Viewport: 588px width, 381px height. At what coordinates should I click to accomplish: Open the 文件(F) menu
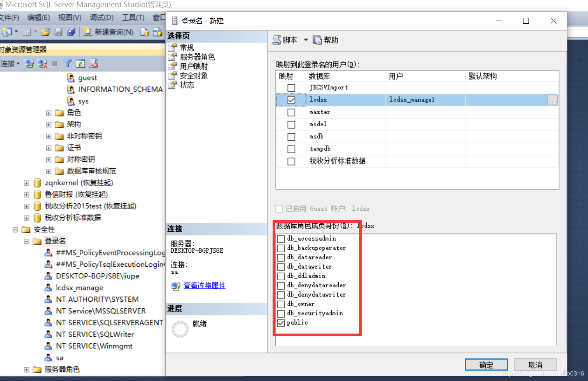[x=9, y=17]
